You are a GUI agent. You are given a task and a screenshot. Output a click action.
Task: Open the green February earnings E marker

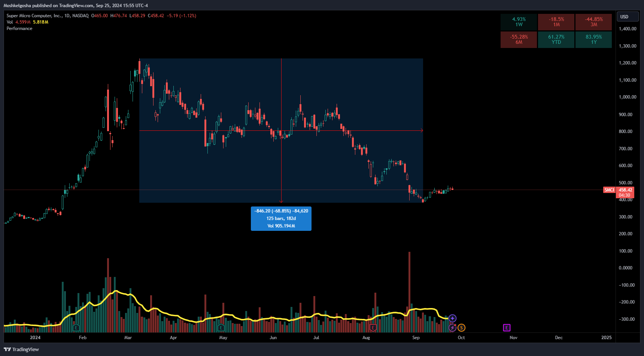click(x=76, y=328)
